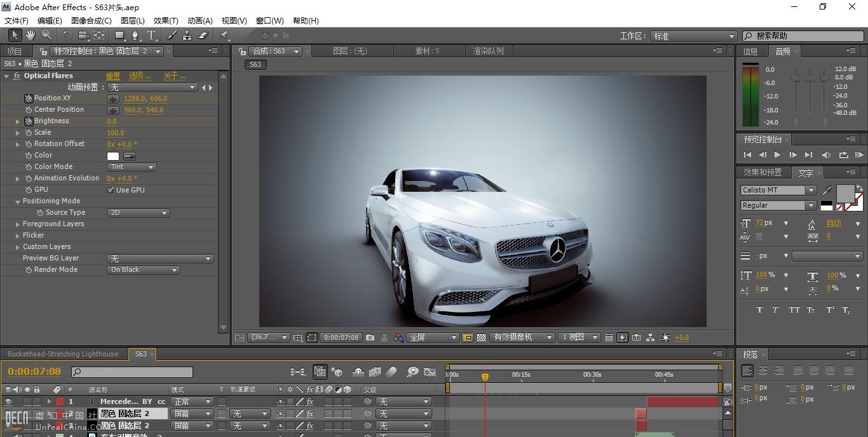Image resolution: width=868 pixels, height=437 pixels.
Task: Toggle the transparency grid icon
Action: click(x=481, y=338)
